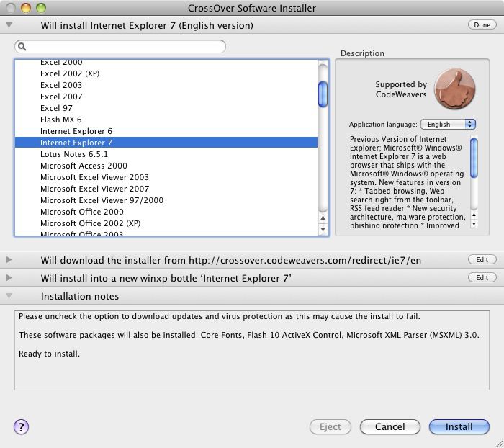Select Internet Explorer 6 in the list

pyautogui.click(x=76, y=131)
